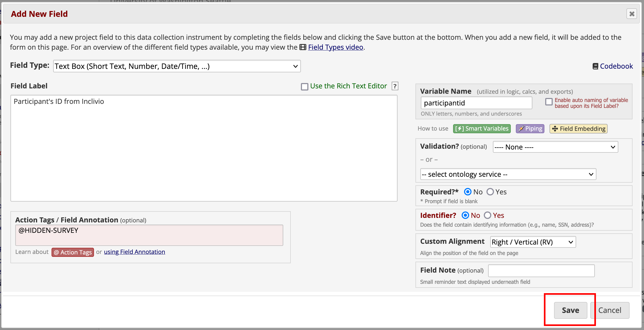Open the Custom Alignment dropdown
This screenshot has height=330, width=644.
pos(533,242)
